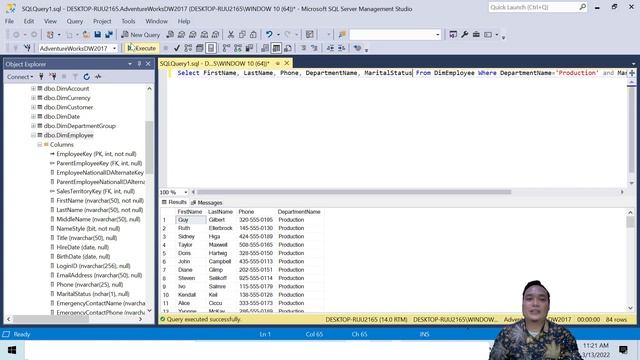Viewport: 640px width, 360px height.
Task: Click the 'Guy' cell in results
Action: pos(191,220)
